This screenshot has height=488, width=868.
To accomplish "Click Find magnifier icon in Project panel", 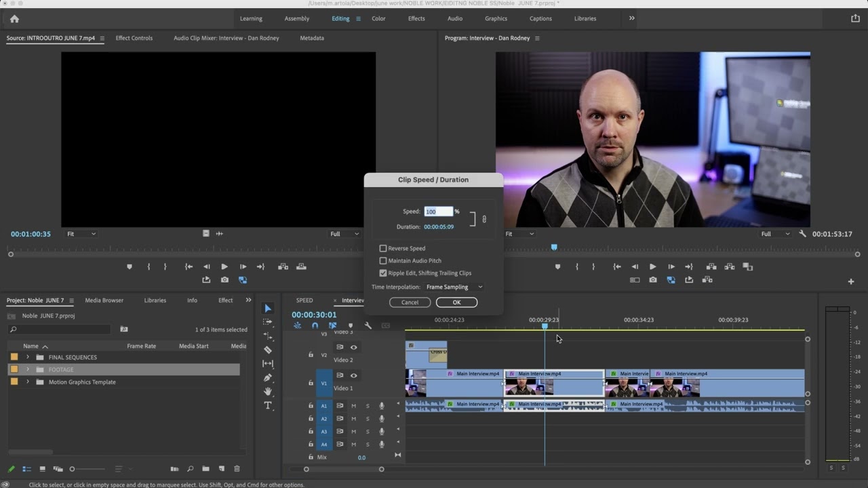I will tap(190, 468).
